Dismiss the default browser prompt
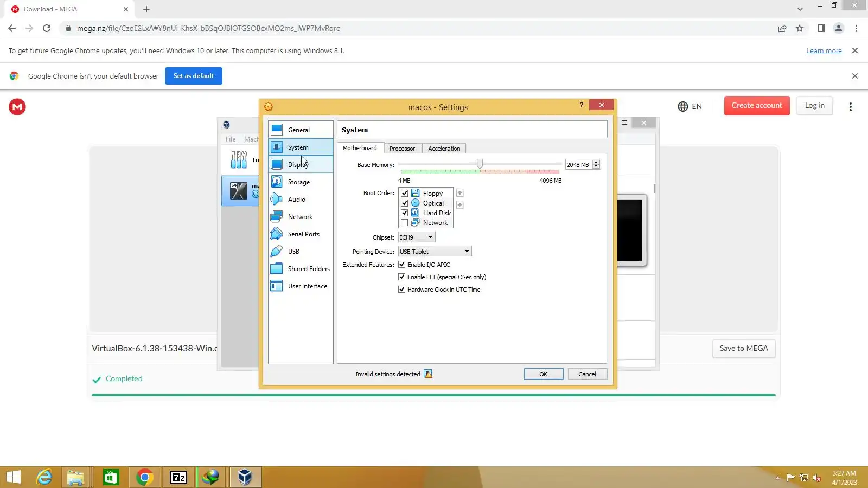The width and height of the screenshot is (868, 488). (855, 76)
